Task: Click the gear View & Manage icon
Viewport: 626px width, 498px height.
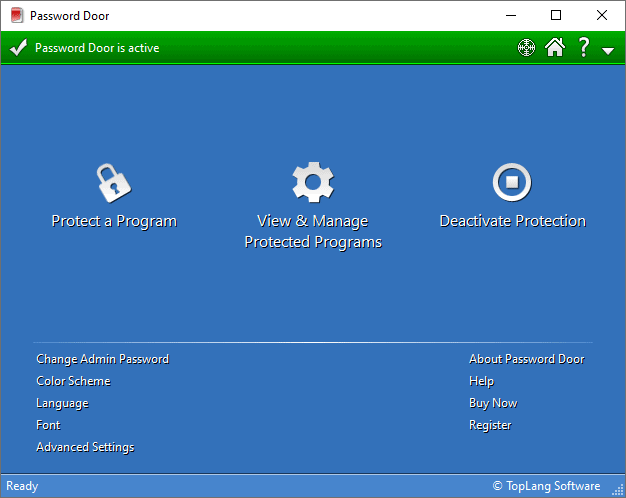Action: point(313,183)
